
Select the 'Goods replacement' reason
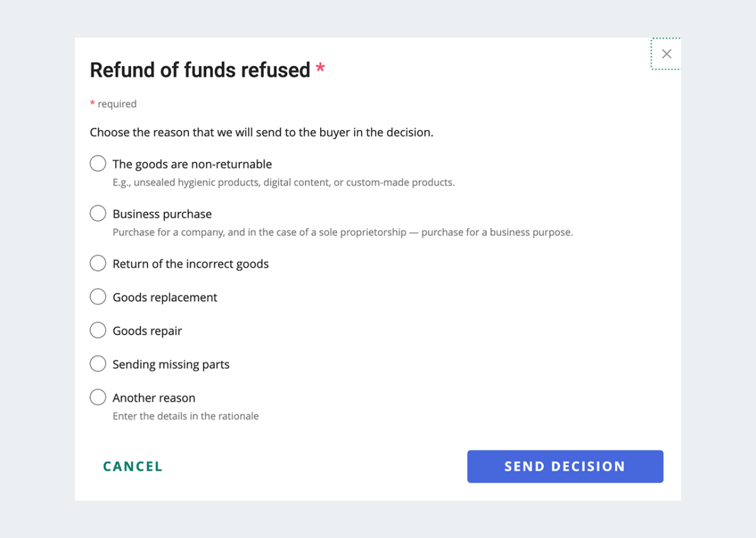click(x=98, y=296)
